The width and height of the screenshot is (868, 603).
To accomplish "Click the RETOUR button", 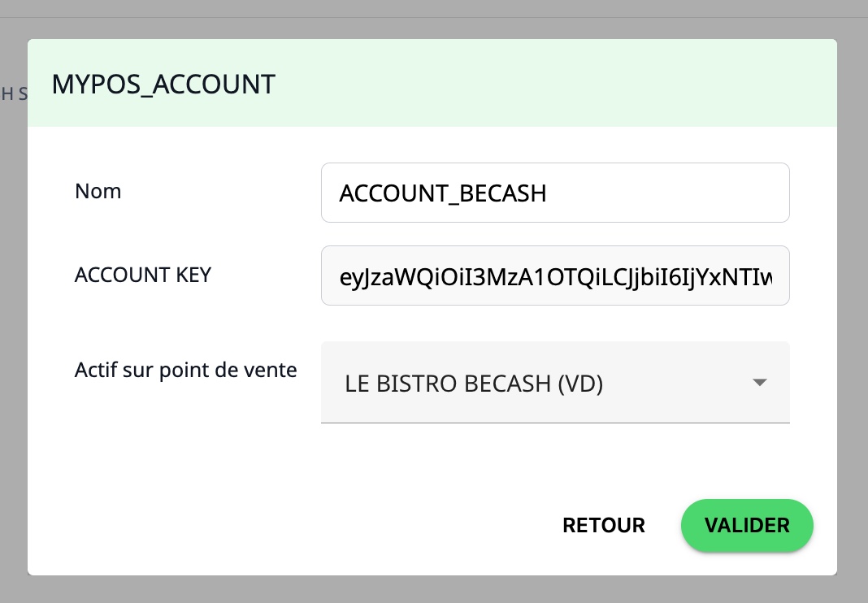I will (604, 526).
